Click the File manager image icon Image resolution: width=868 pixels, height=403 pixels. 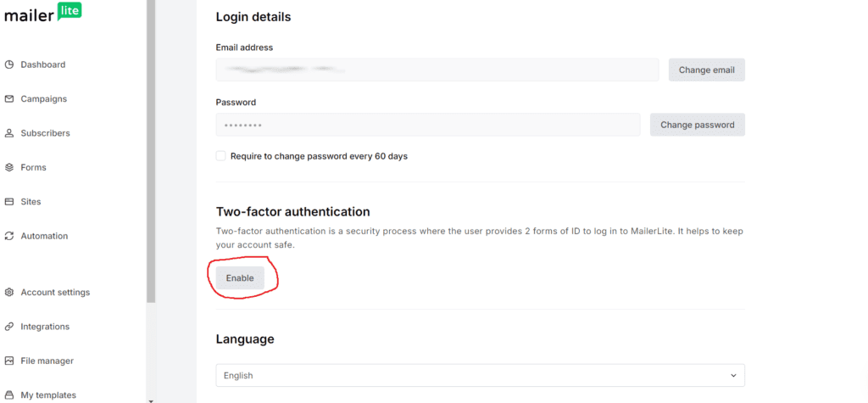tap(9, 361)
